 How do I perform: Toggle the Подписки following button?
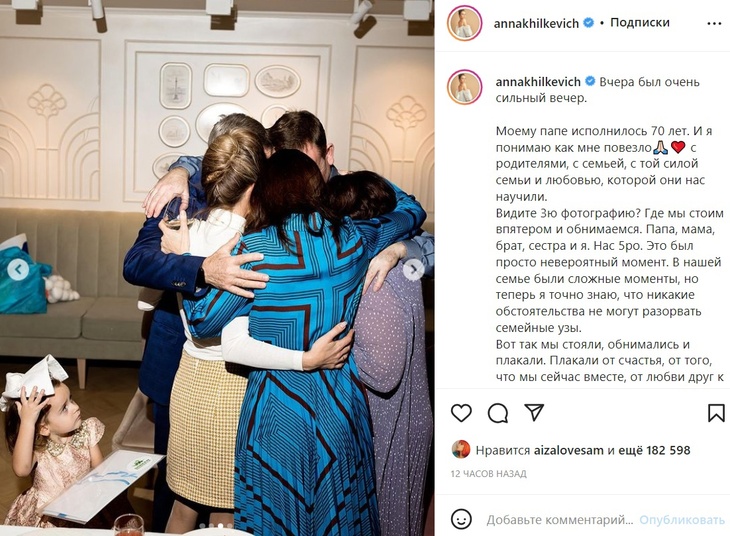[x=640, y=22]
